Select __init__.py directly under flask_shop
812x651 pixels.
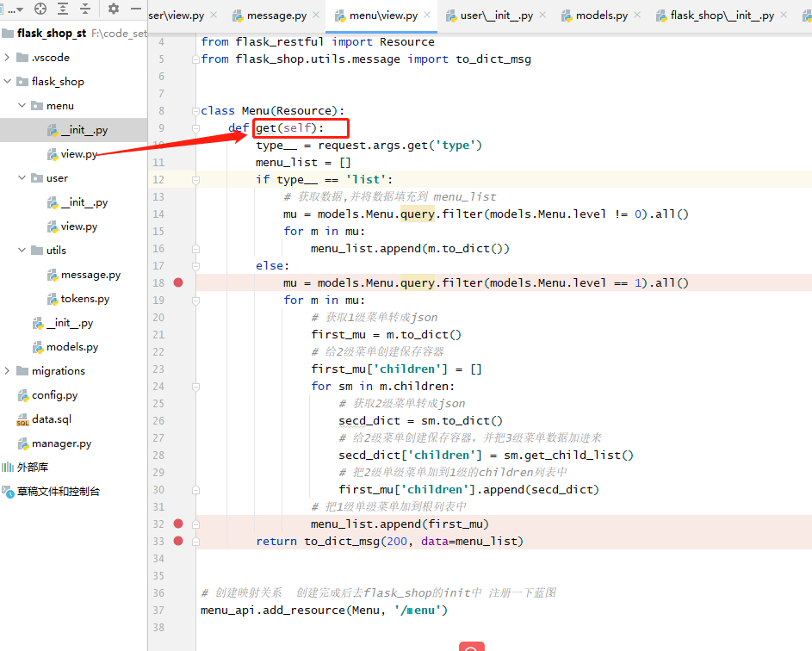pyautogui.click(x=73, y=323)
